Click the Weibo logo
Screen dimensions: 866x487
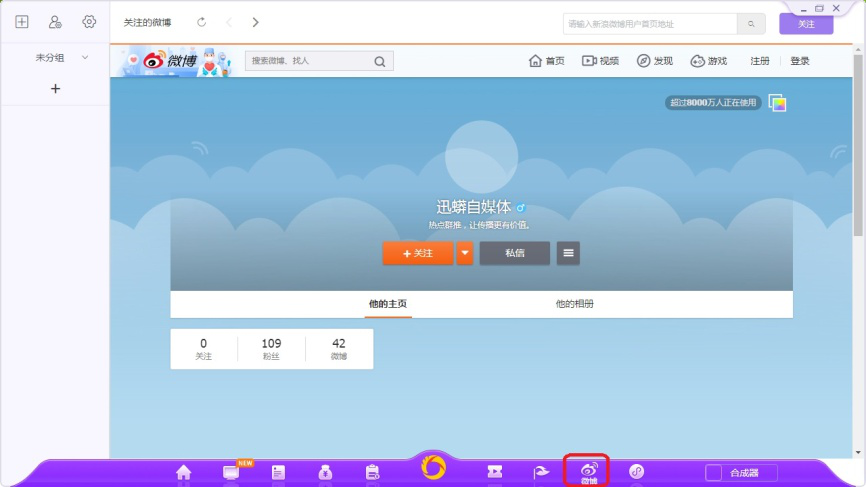(170, 60)
